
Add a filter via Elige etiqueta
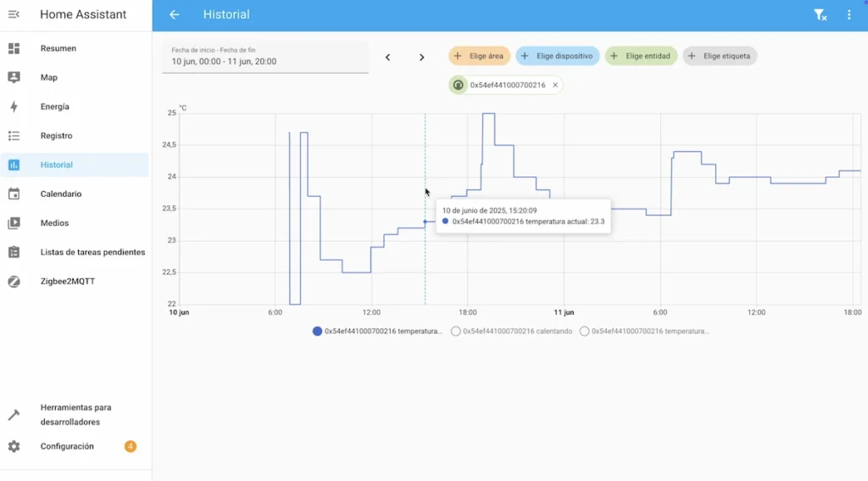coord(720,56)
